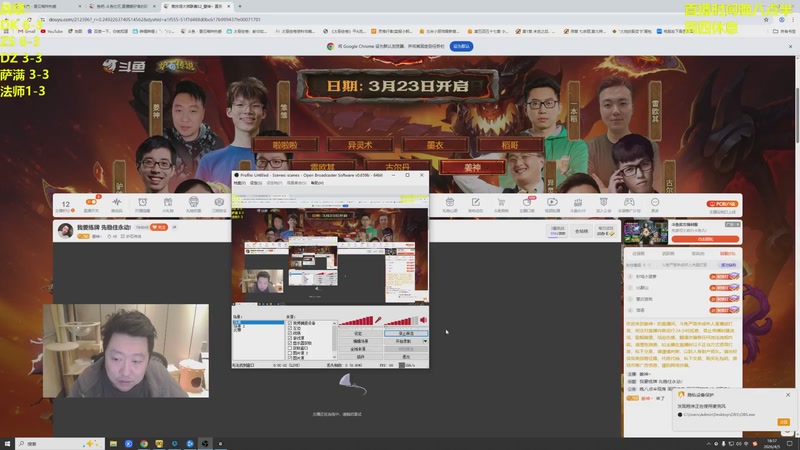Toggle microphone mute icon in OBS

click(378, 320)
